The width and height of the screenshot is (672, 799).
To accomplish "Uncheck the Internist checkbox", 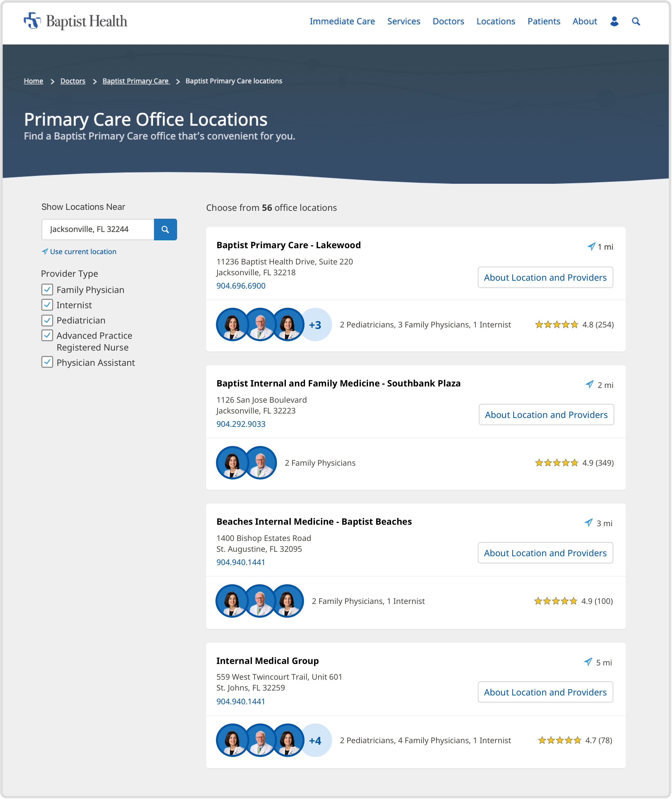I will (47, 305).
